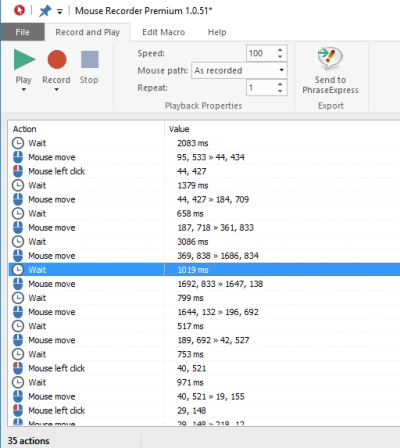Select mouse icon of move 95, 533 row
400x448 pixels.
point(18,157)
